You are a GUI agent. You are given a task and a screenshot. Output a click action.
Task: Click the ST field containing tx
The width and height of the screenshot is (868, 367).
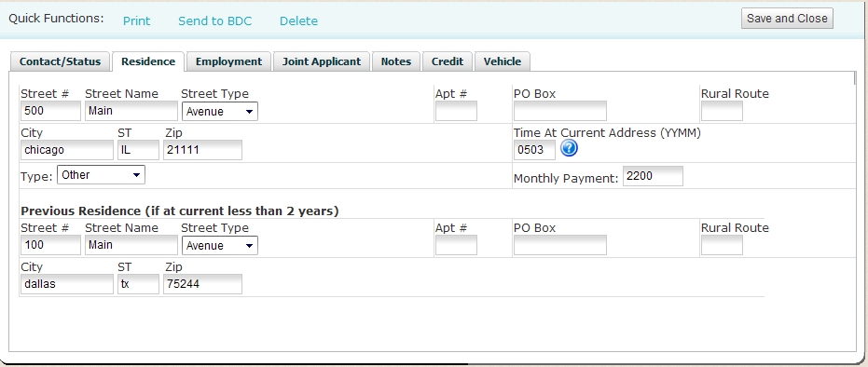pyautogui.click(x=138, y=284)
